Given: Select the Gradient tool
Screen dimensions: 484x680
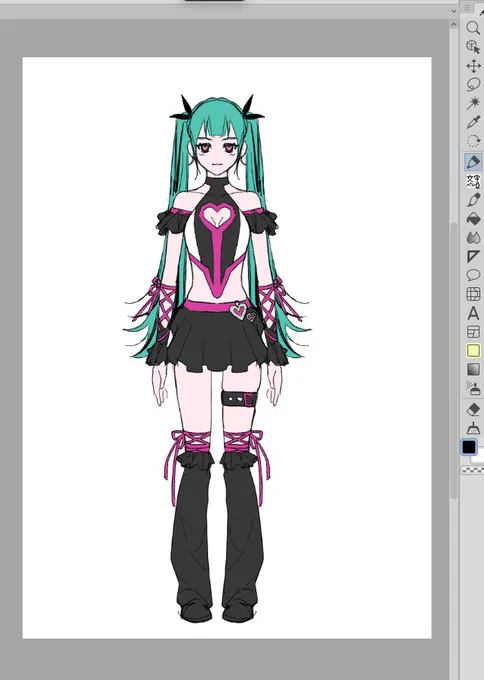Looking at the screenshot, I should [473, 369].
